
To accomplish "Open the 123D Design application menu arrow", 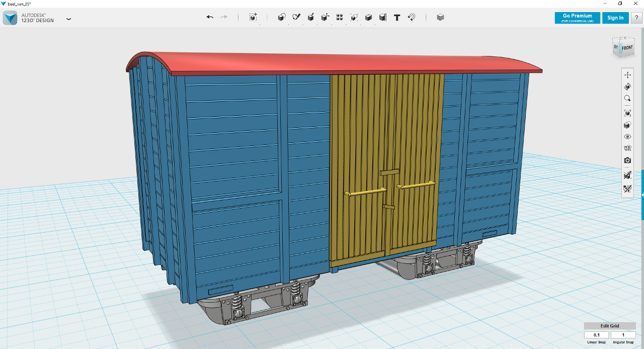I will [69, 19].
